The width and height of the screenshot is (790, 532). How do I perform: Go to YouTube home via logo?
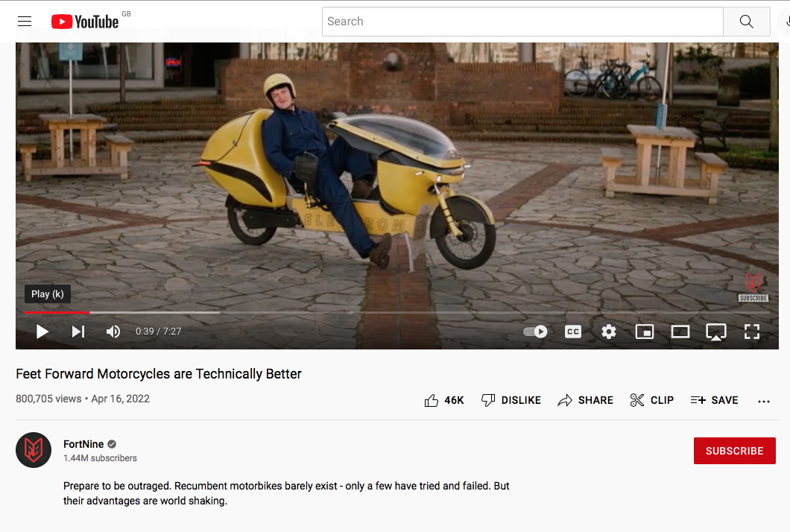[x=85, y=21]
